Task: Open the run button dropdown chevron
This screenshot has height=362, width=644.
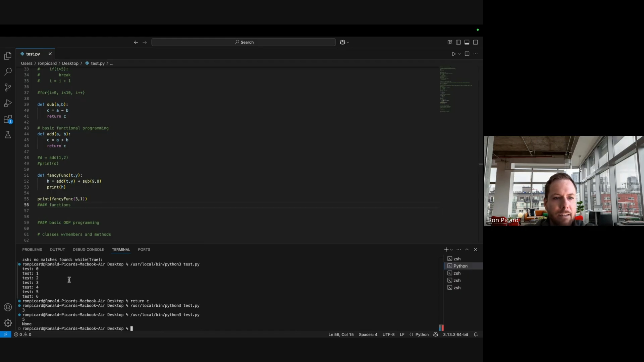Action: (459, 54)
